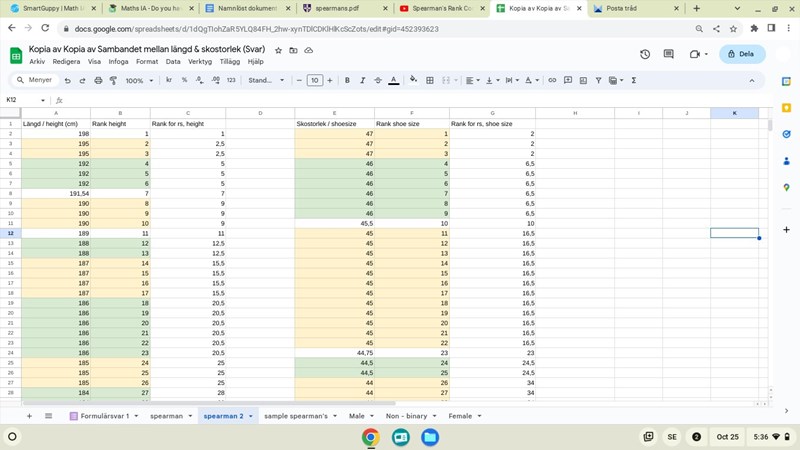Toggle italic text formatting

[x=362, y=80]
